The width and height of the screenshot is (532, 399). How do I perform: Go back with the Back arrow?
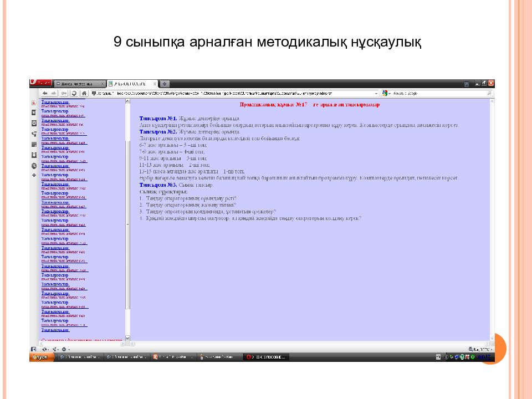pos(45,93)
